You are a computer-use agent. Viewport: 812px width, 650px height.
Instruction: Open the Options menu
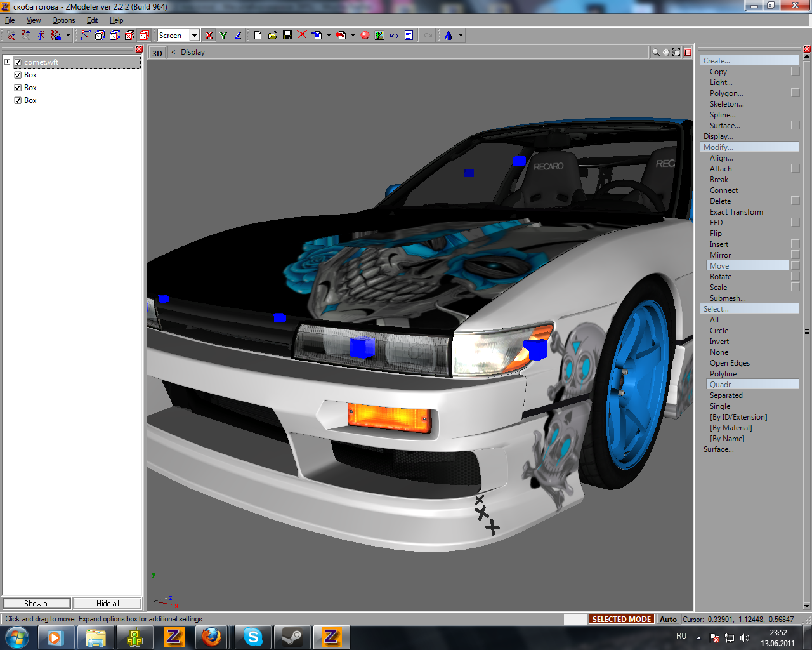pos(63,20)
